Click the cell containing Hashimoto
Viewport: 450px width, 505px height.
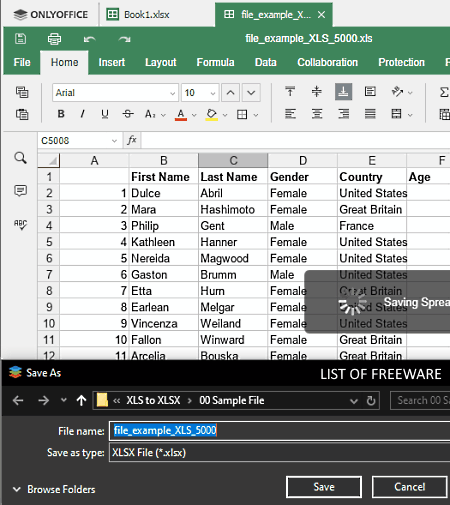pos(233,209)
